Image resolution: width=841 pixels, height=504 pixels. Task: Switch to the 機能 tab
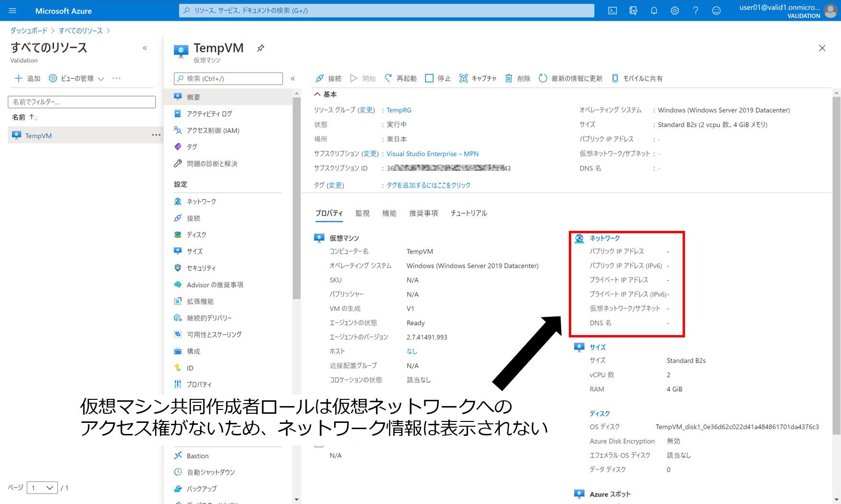(389, 213)
